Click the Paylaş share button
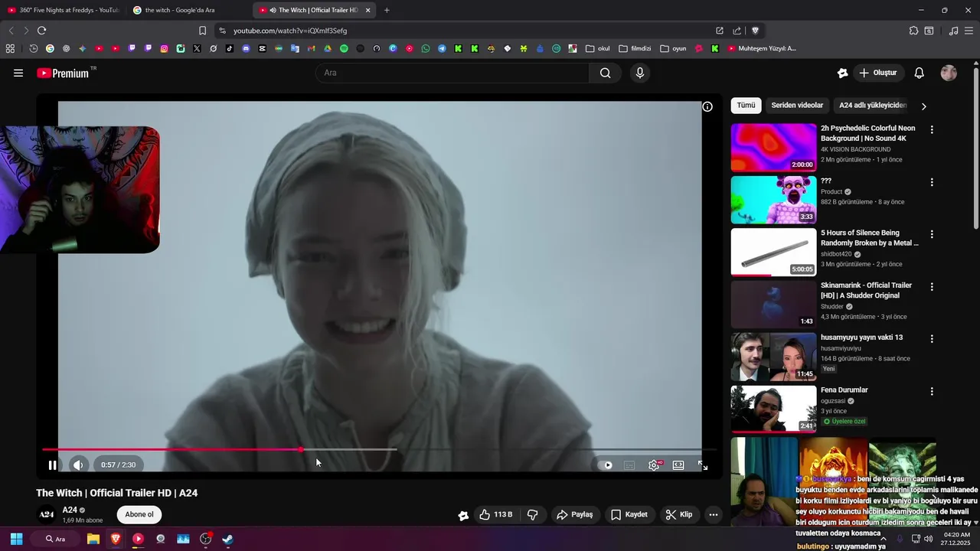This screenshot has height=551, width=980. [575, 514]
